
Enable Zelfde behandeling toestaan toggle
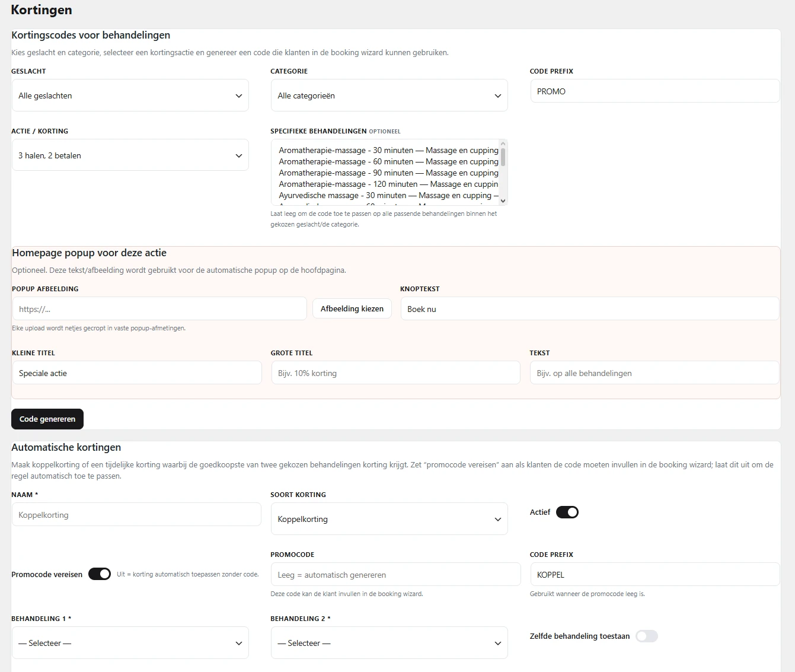click(x=647, y=636)
